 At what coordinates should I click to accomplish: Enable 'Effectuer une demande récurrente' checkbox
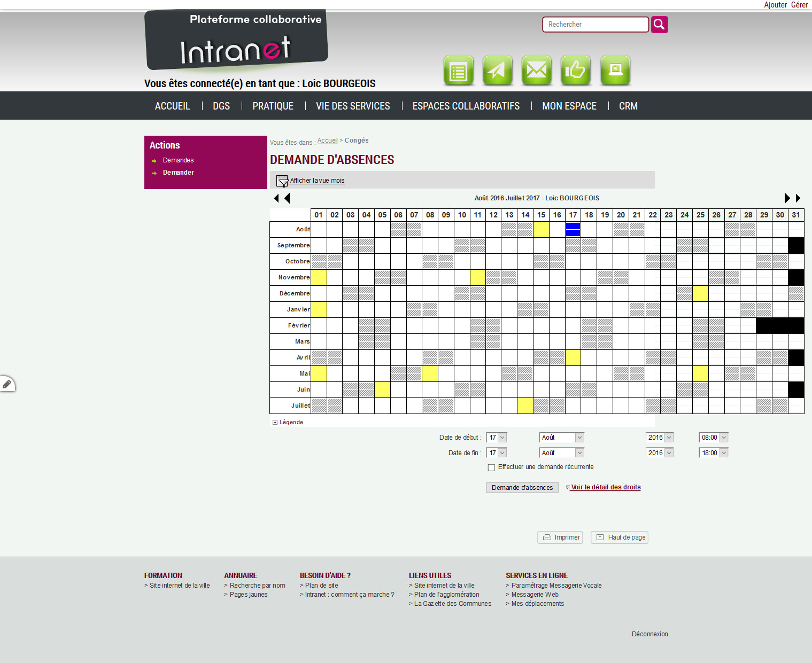[x=491, y=467]
